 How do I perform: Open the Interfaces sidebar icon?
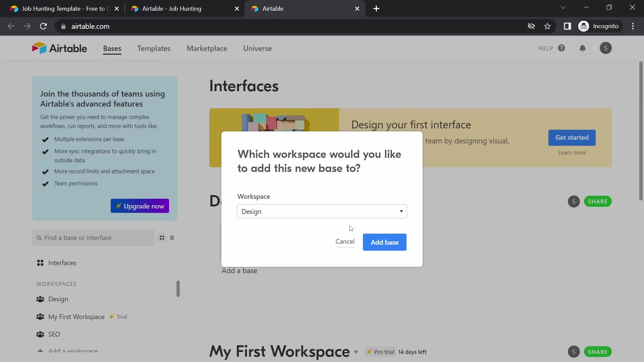(40, 262)
